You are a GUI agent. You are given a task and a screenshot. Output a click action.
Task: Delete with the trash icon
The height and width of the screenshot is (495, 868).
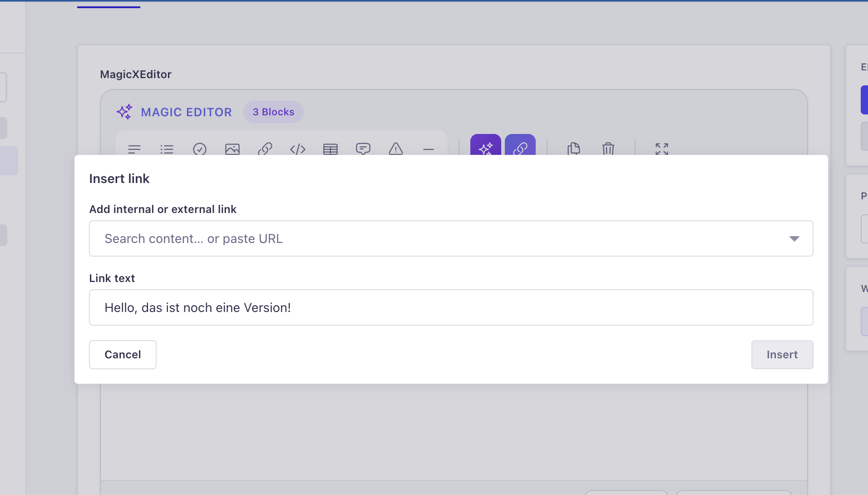click(608, 148)
